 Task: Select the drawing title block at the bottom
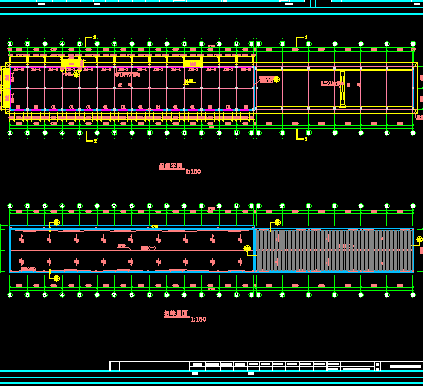[266, 366]
